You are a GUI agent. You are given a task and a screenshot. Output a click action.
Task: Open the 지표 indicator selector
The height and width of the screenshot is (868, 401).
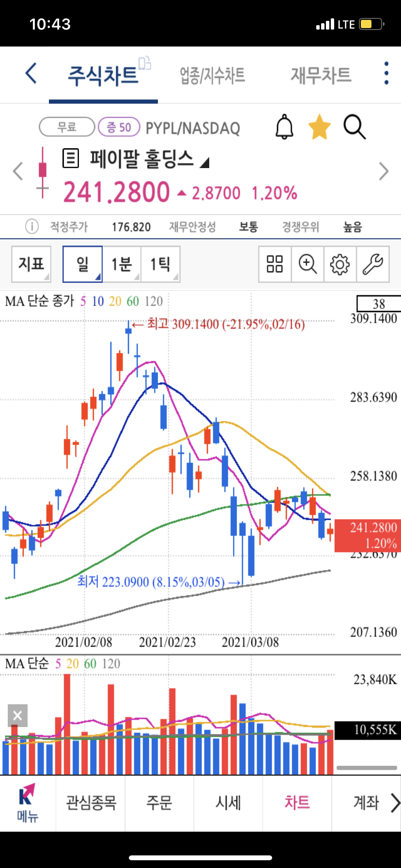(x=31, y=264)
